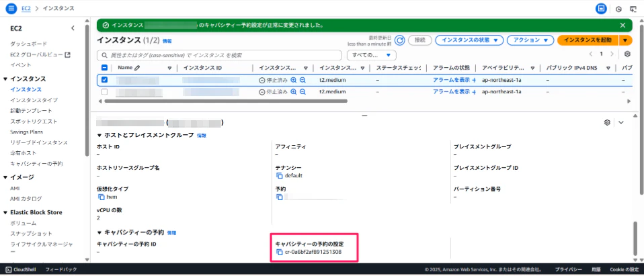Copy the capacity reservation setting ID
644x276 pixels.
click(280, 252)
